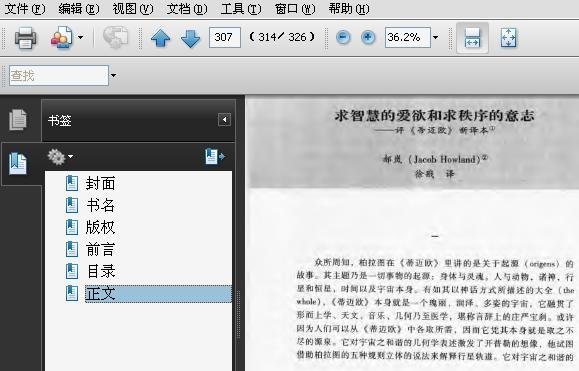Open the 文件(F) menu
This screenshot has height=371, width=579.
pyautogui.click(x=24, y=8)
